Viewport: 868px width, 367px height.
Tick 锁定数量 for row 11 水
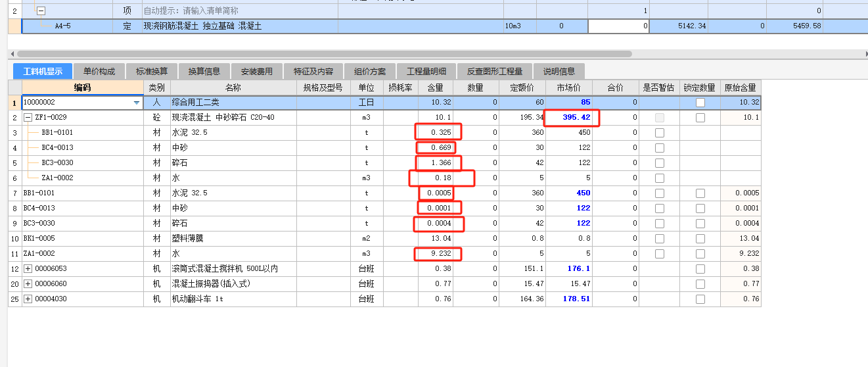point(700,254)
